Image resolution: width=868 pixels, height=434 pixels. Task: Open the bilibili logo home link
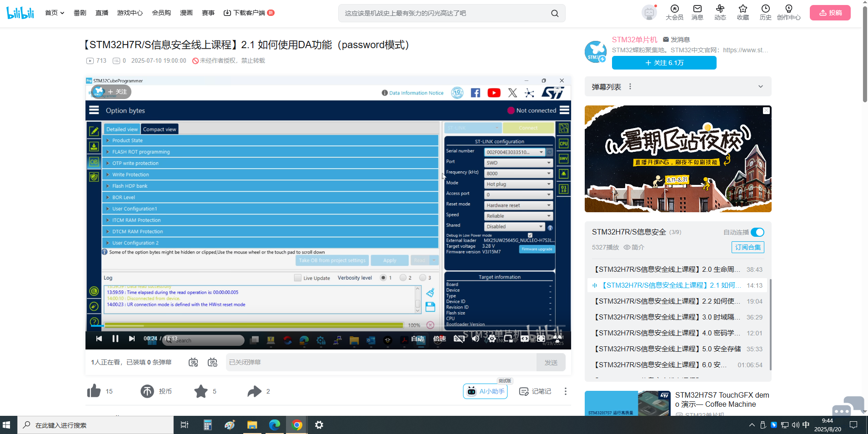(20, 13)
